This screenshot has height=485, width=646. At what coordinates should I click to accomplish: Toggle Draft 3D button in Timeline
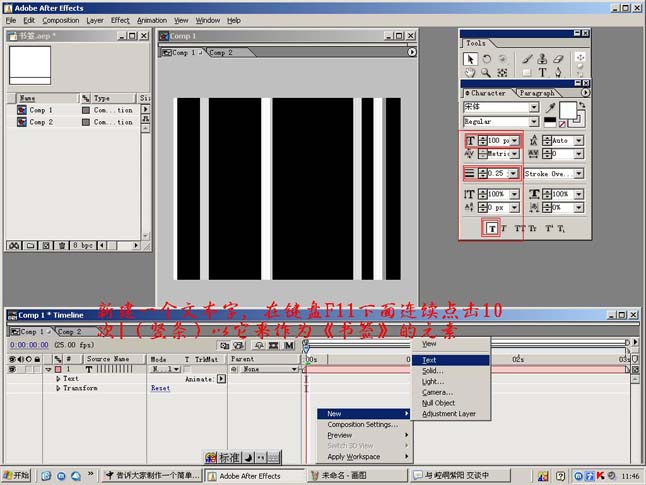coord(239,345)
